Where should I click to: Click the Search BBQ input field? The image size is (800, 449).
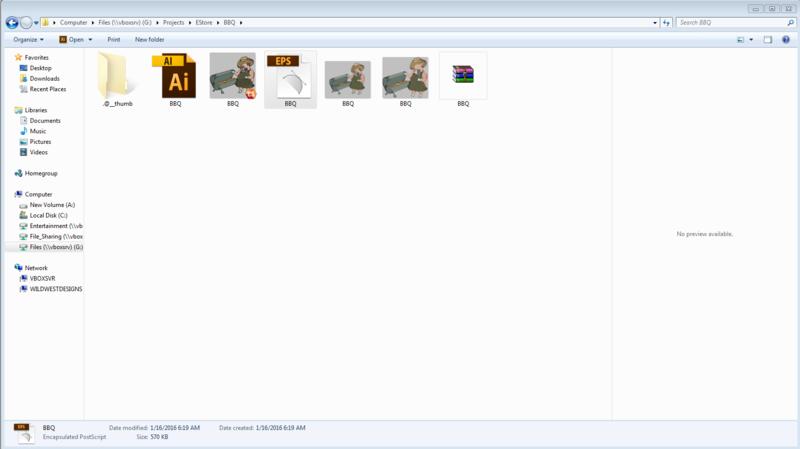coord(731,22)
